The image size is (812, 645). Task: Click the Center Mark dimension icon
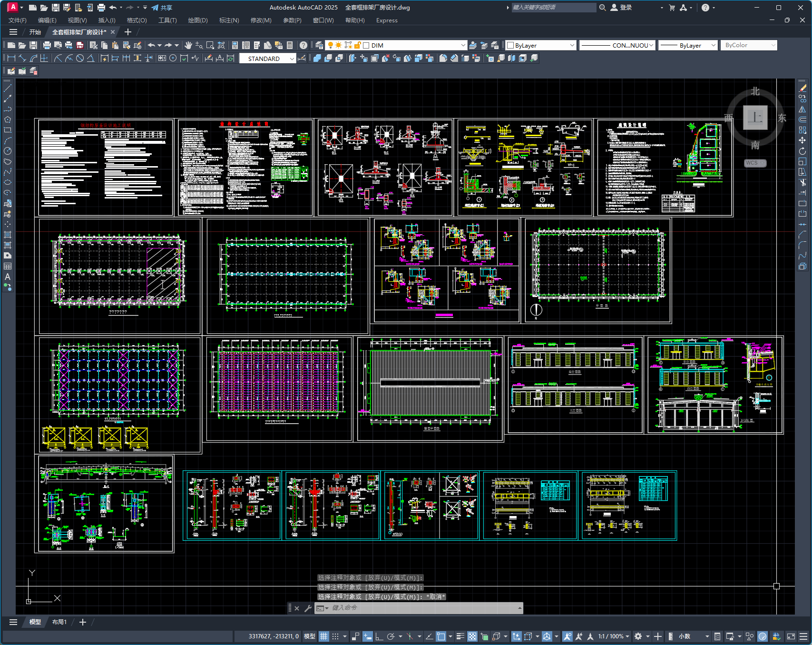[173, 58]
